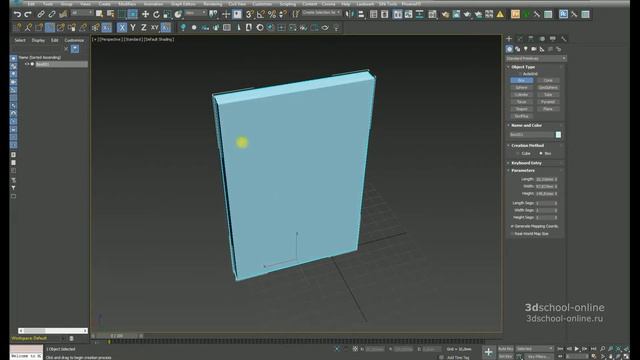Image resolution: width=640 pixels, height=360 pixels.
Task: Toggle Generate Mapping Coords checkbox
Action: tap(512, 226)
